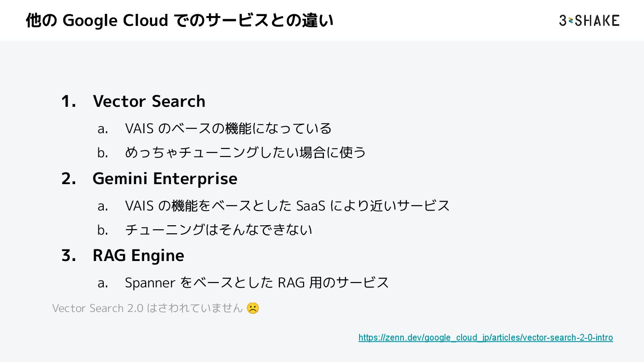Click the gray "Vector Search 2.0 はさわれていません" note
Viewport: 644px width, 362px height.
pos(148,308)
